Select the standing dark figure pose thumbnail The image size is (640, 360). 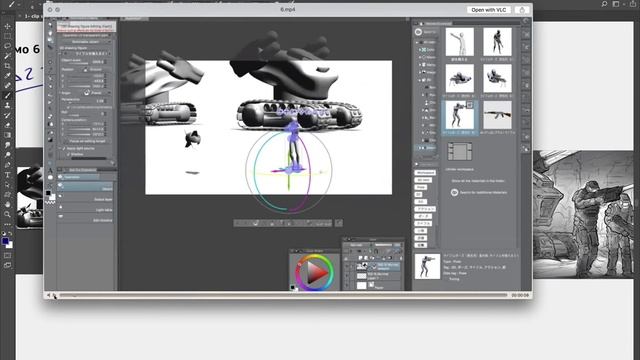point(497,42)
